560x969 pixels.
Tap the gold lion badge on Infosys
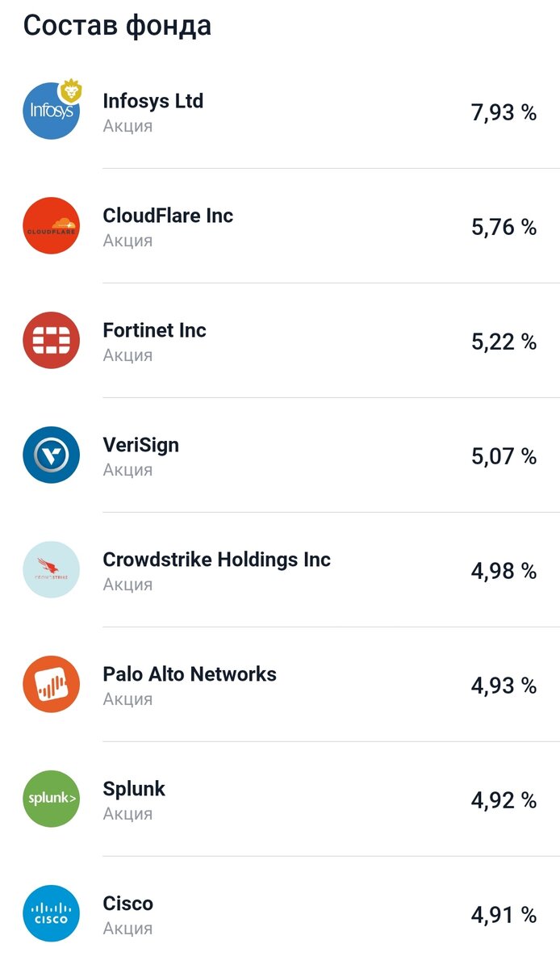72,91
